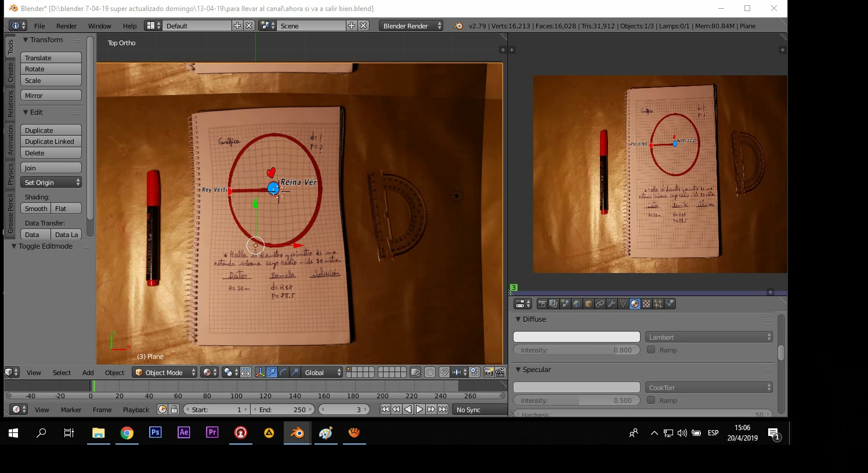Enable the Diffuse Ramp checkbox
The width and height of the screenshot is (868, 473).
[x=651, y=350]
